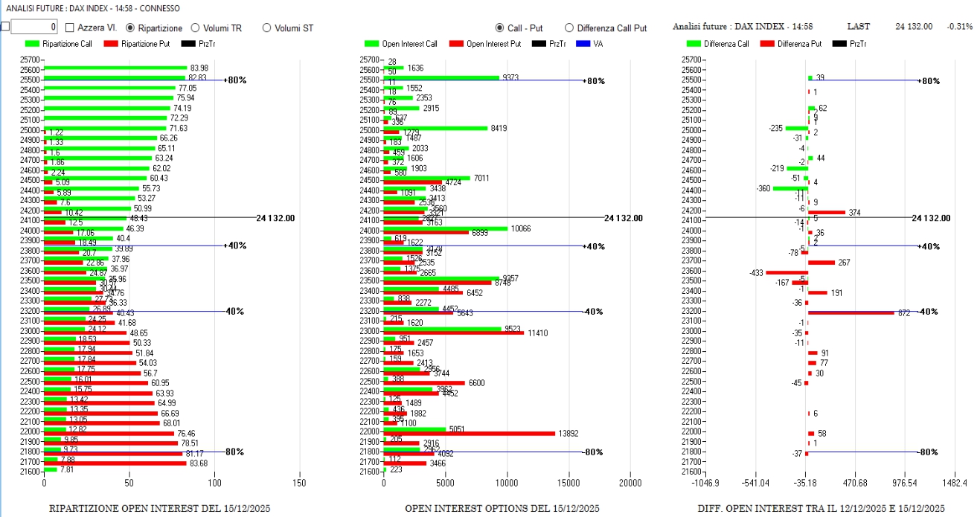Screen dimensions: 980x517
Task: Click the green 10066 call bar at strike 24000
Action: tap(445, 228)
